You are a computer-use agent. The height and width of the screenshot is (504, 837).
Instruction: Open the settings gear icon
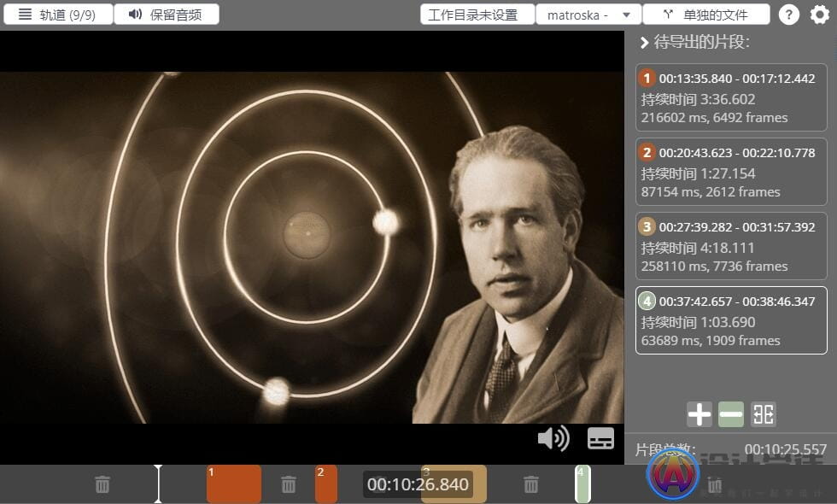[x=819, y=15]
